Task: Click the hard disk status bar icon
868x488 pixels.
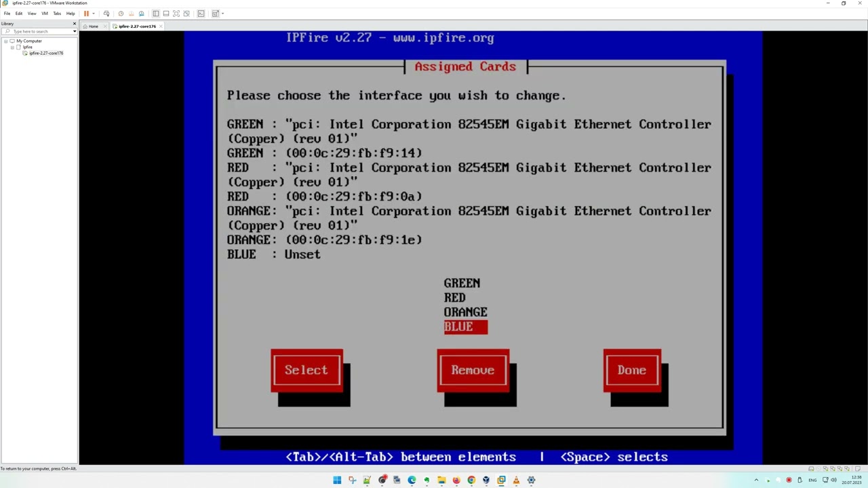Action: (811, 468)
